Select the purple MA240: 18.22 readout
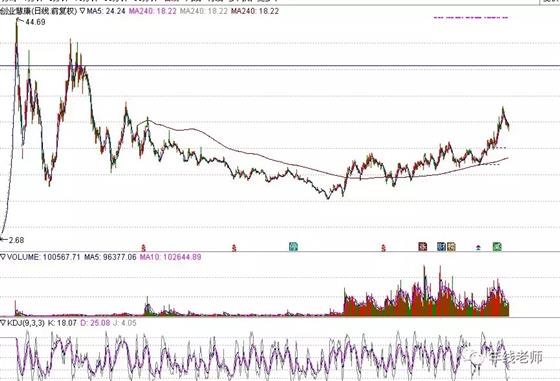This screenshot has width=560, height=381. pyautogui.click(x=153, y=11)
